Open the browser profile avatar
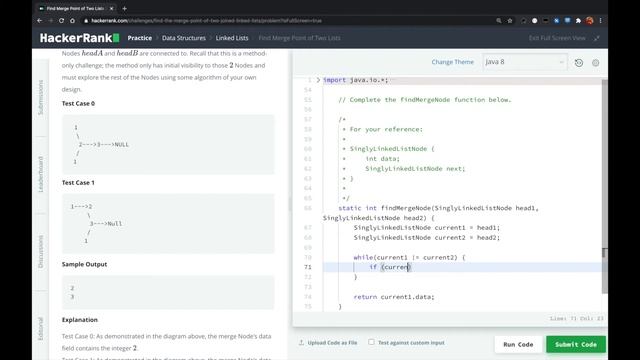Image resolution: width=640 pixels, height=360 pixels. (x=589, y=20)
